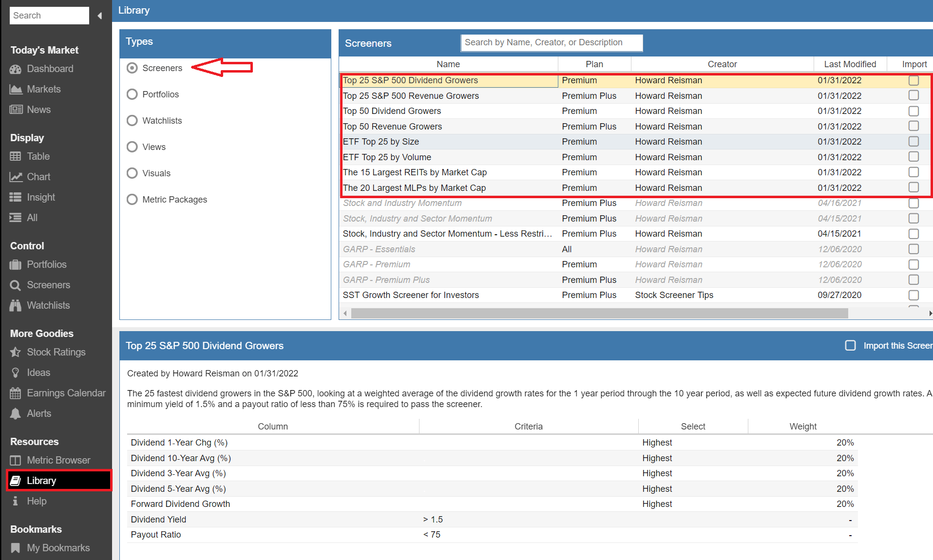Select the Top 50 Revenue Growers screener
Image resolution: width=933 pixels, height=560 pixels.
click(x=392, y=127)
